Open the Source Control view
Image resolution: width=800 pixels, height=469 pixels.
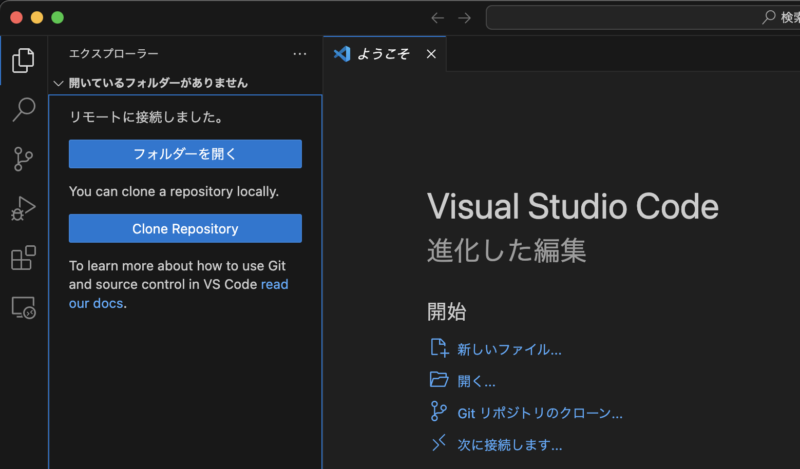click(23, 159)
